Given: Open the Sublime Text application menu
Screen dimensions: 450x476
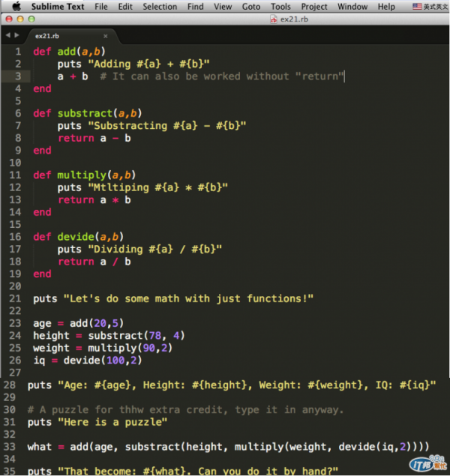Looking at the screenshot, I should [x=58, y=7].
